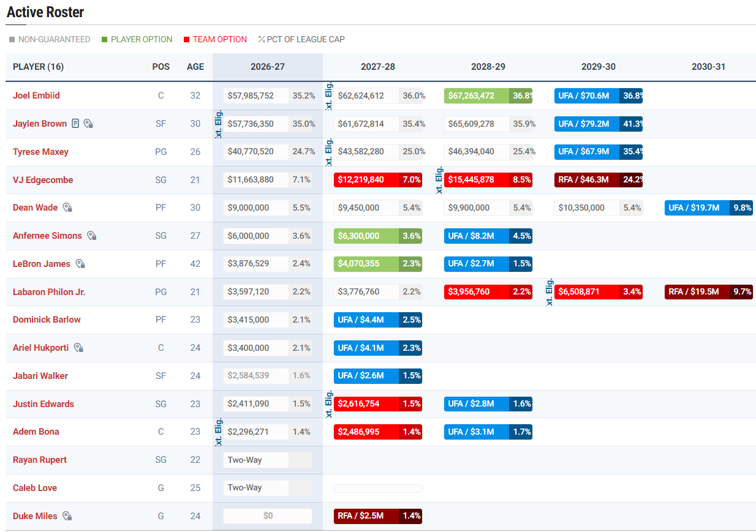
Task: Open the VJ Edgecombe player link
Action: 43,180
